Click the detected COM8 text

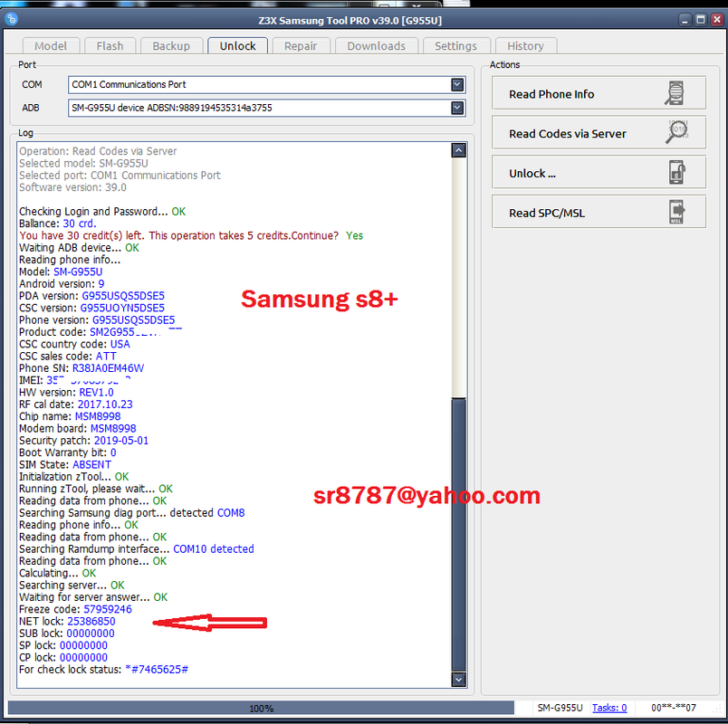(x=231, y=513)
